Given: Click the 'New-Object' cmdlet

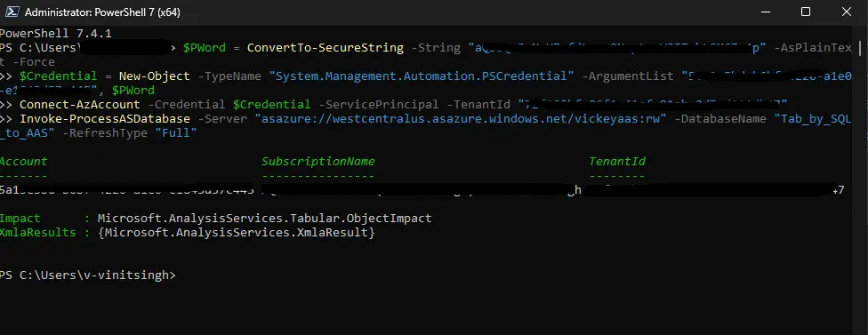Looking at the screenshot, I should (155, 76).
